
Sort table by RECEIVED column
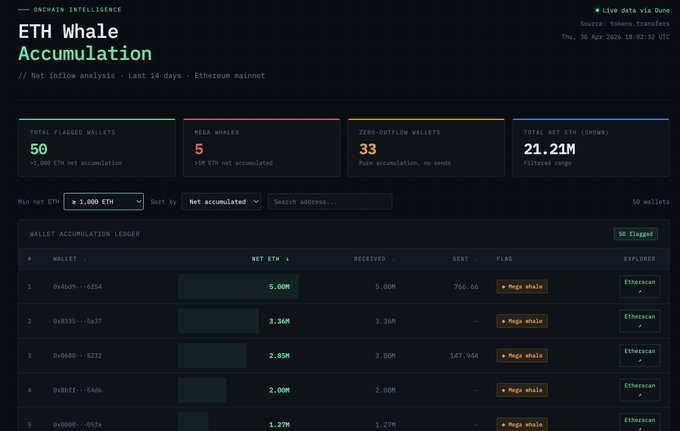374,259
